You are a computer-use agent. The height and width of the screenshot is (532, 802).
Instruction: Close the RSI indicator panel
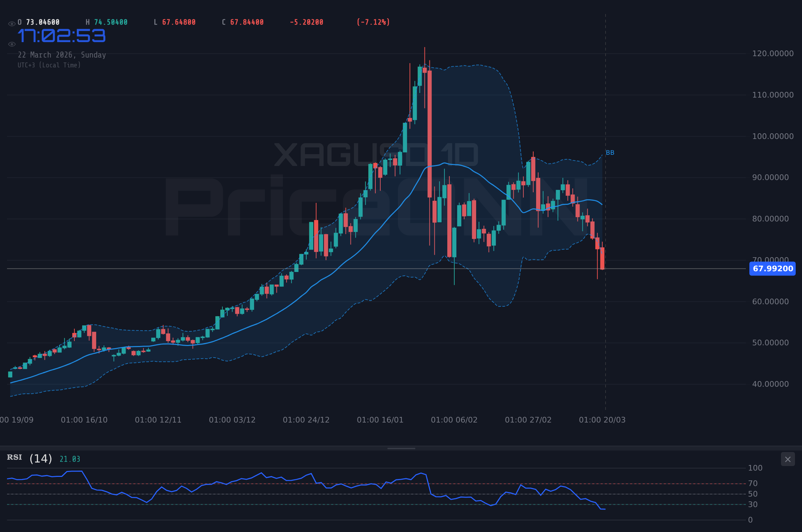[x=787, y=459]
